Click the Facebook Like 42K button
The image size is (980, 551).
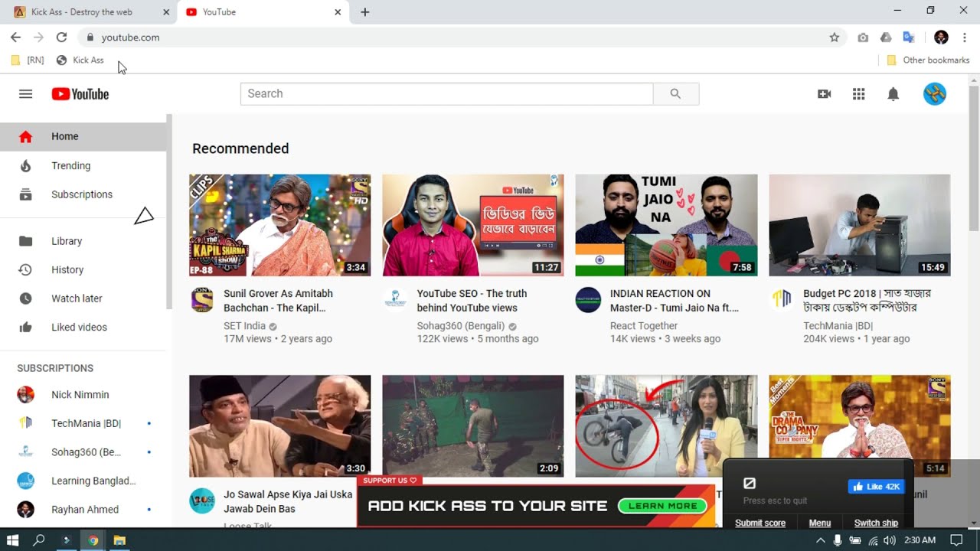click(876, 487)
